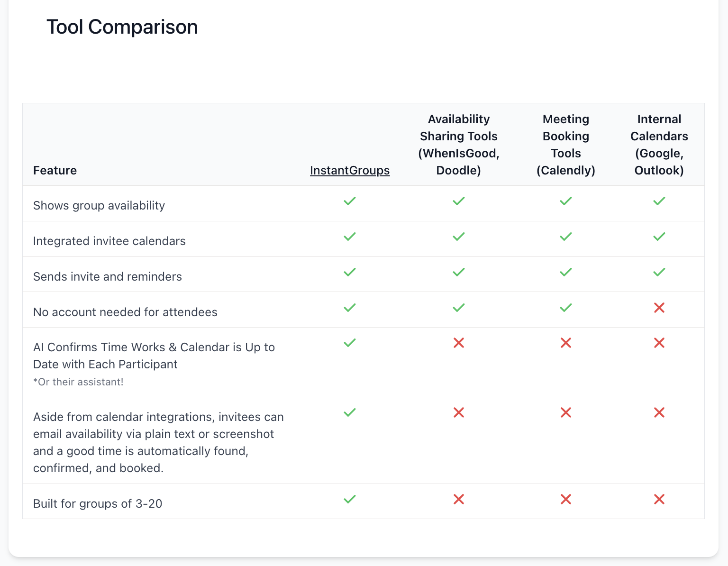Viewport: 728px width, 566px height.
Task: Click the Feature column header
Action: point(55,170)
